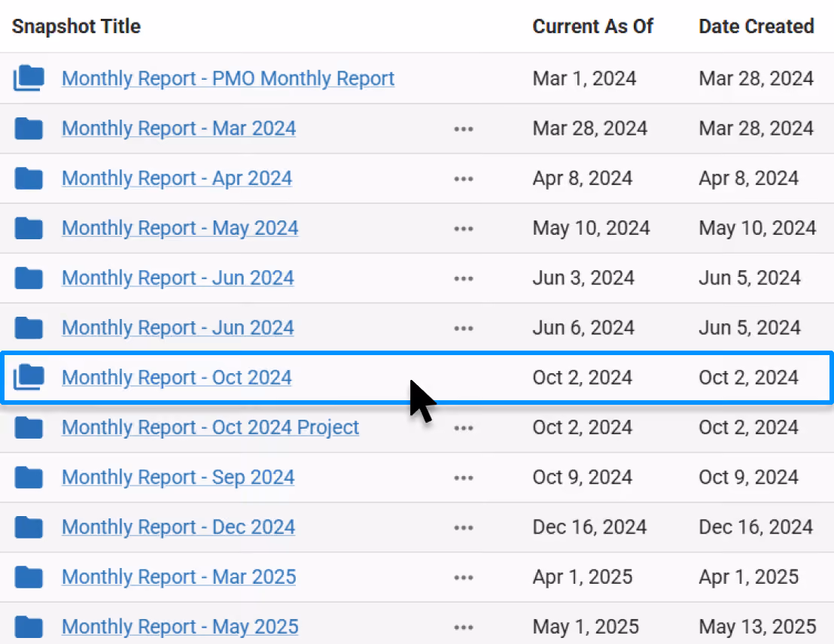
Task: Click the folder icon for Monthly Report - Mar 2024
Action: pyautogui.click(x=29, y=128)
